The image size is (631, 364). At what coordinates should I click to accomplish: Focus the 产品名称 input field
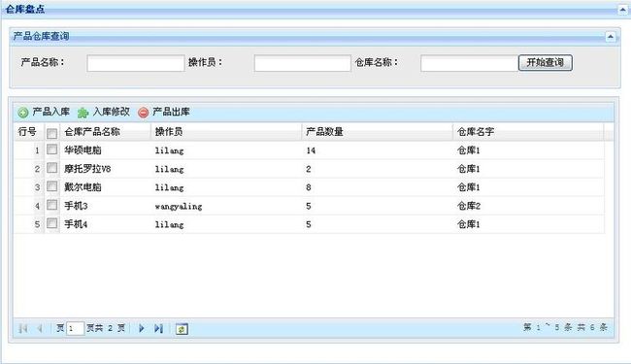coord(136,63)
